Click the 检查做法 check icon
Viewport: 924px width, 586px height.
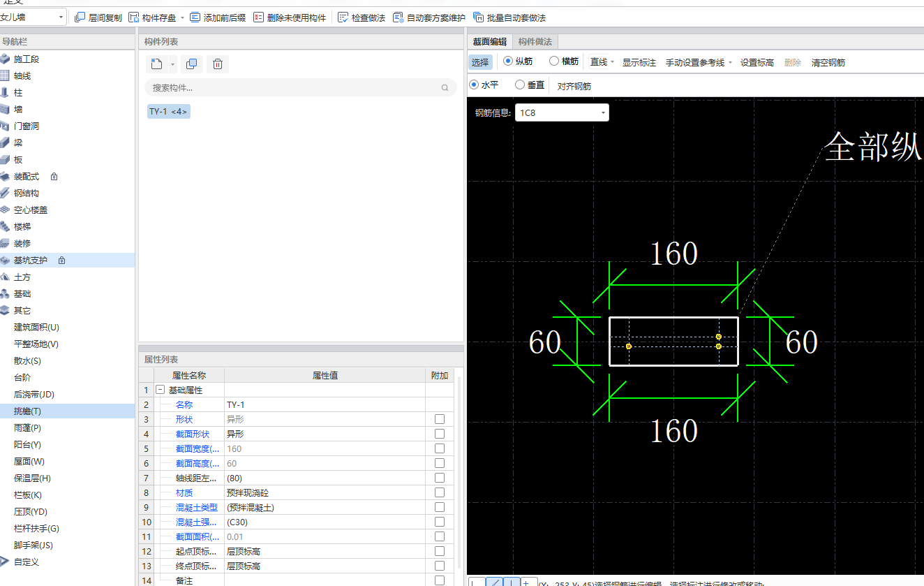click(343, 17)
